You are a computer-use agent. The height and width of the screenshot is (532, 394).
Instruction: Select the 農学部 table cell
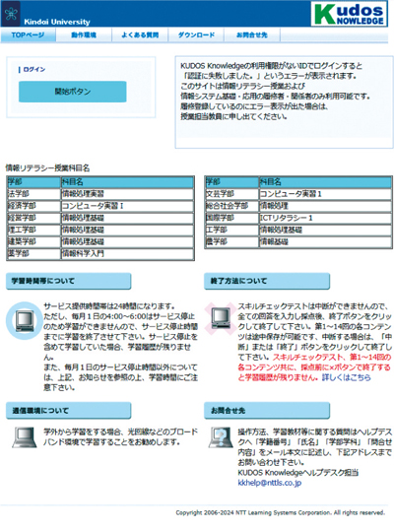[232, 241]
